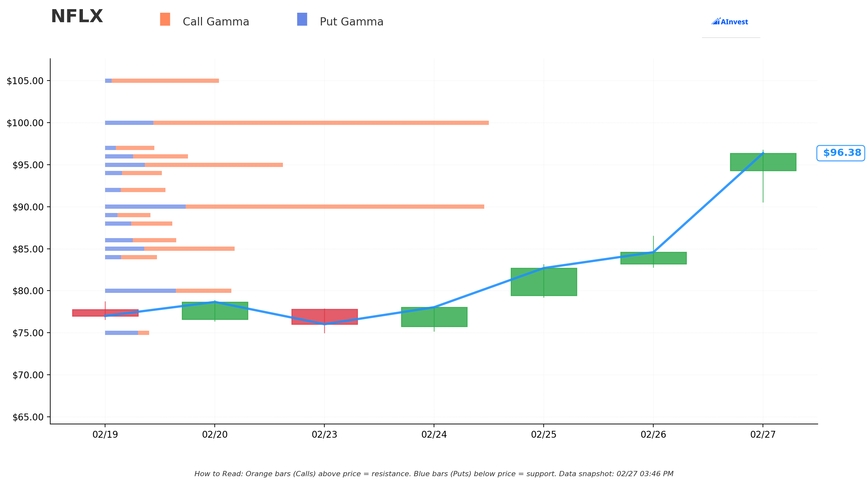Click the $96.38 current price label

[841, 153]
